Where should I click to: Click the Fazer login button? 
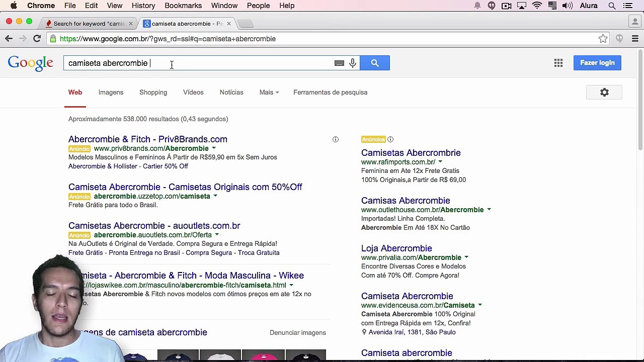click(x=597, y=63)
